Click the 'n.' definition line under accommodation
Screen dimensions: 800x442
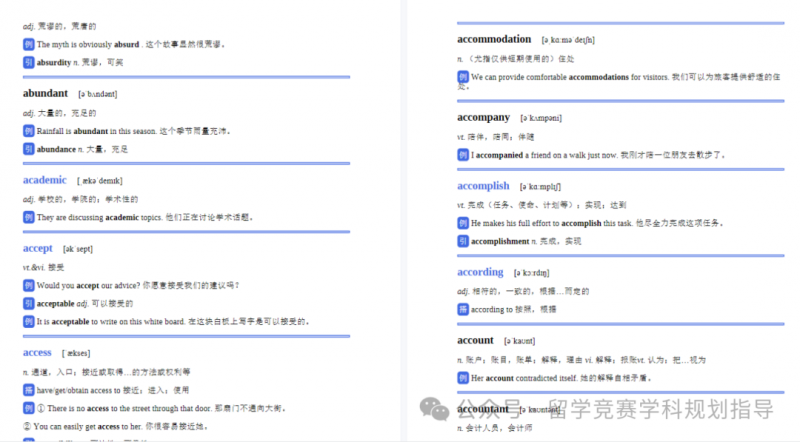515,59
